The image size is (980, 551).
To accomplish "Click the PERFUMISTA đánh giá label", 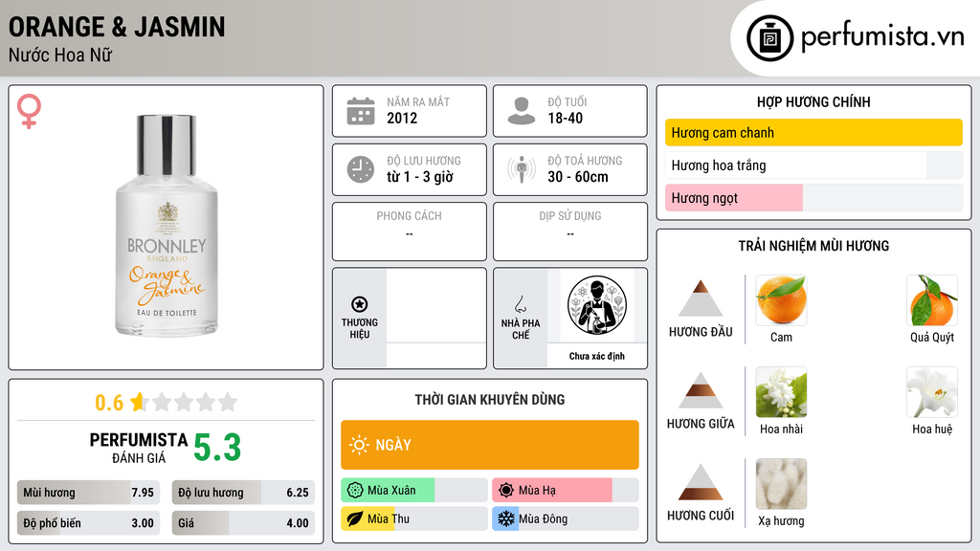I will pos(139,448).
